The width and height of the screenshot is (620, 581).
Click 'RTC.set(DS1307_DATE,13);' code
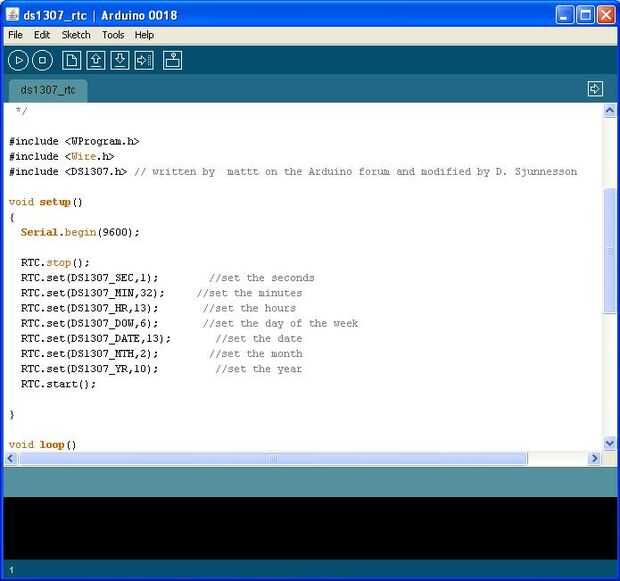pyautogui.click(x=96, y=339)
